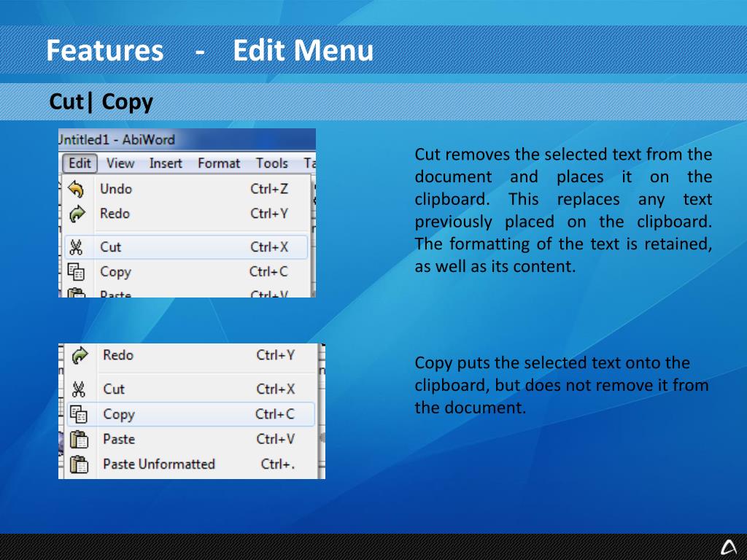The width and height of the screenshot is (747, 560).
Task: Click the Undo arrow icon in upper menu
Action: click(x=76, y=189)
